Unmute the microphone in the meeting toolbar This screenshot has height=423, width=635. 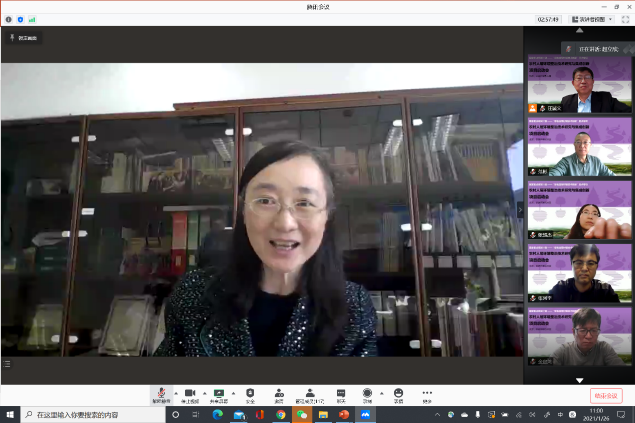(x=159, y=393)
